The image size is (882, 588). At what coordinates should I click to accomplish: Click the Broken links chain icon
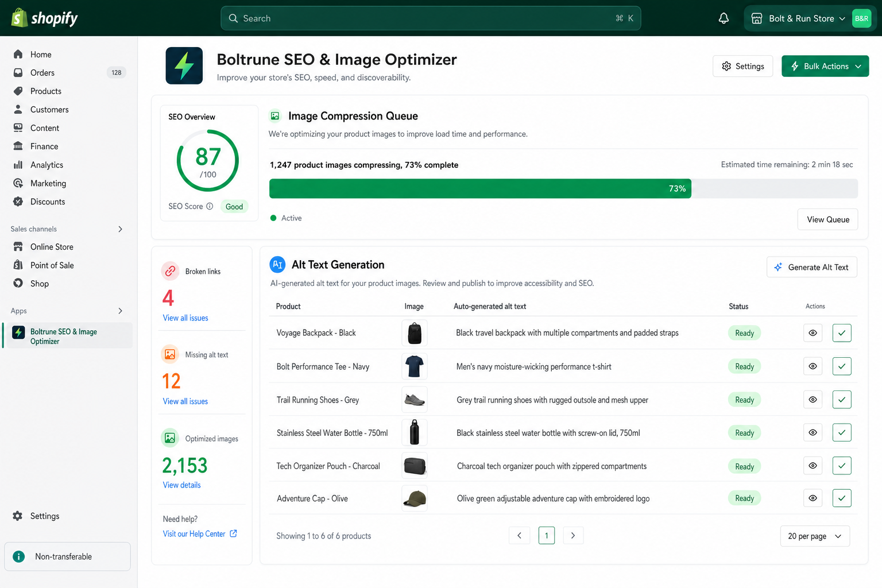170,271
